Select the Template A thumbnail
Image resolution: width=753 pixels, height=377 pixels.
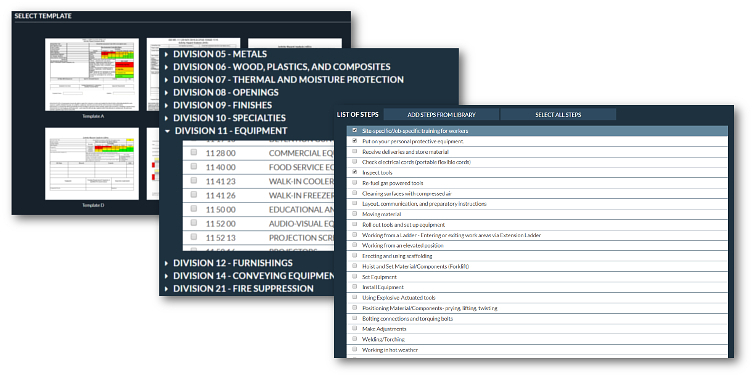click(x=92, y=74)
